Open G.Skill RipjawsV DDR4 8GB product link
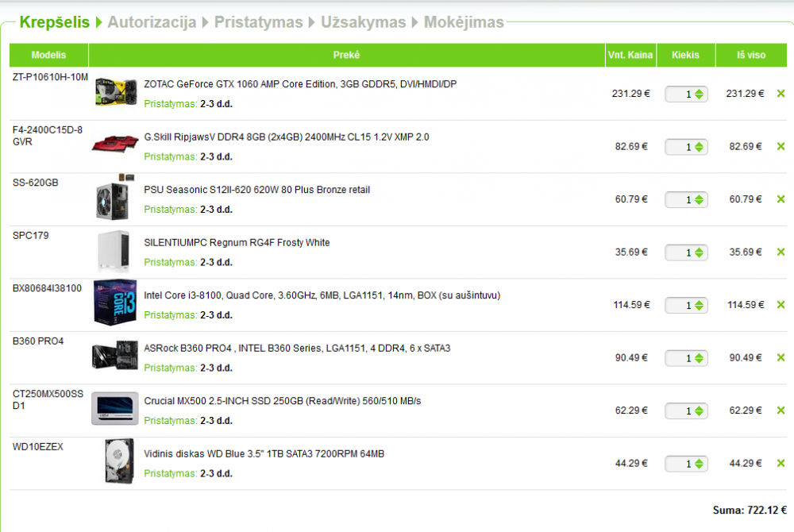Viewport: 794px width, 532px height. (x=286, y=137)
